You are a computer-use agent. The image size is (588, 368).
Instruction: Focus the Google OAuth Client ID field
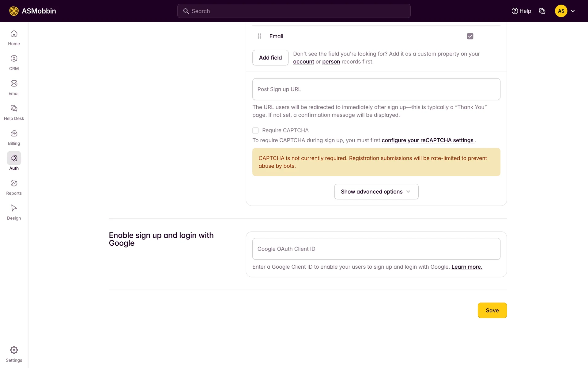pyautogui.click(x=376, y=249)
